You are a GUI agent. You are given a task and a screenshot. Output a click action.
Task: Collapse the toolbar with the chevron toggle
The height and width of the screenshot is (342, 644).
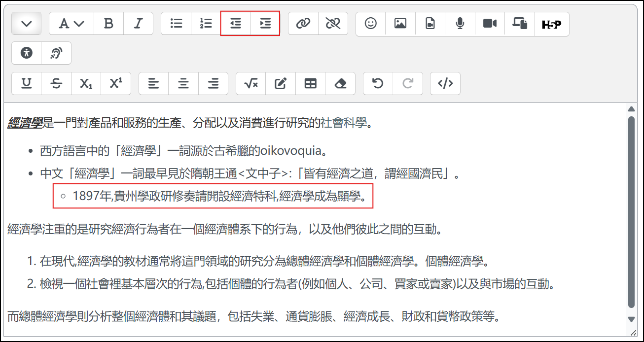coord(27,24)
